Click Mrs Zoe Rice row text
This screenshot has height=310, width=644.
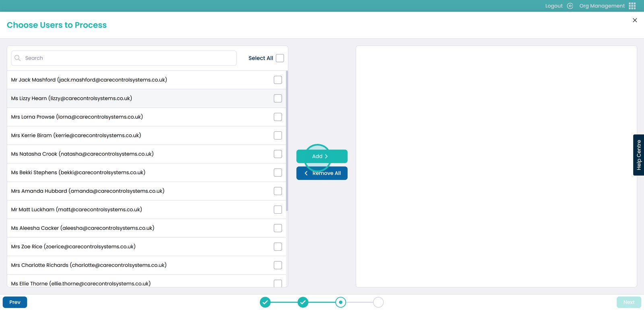pyautogui.click(x=73, y=247)
